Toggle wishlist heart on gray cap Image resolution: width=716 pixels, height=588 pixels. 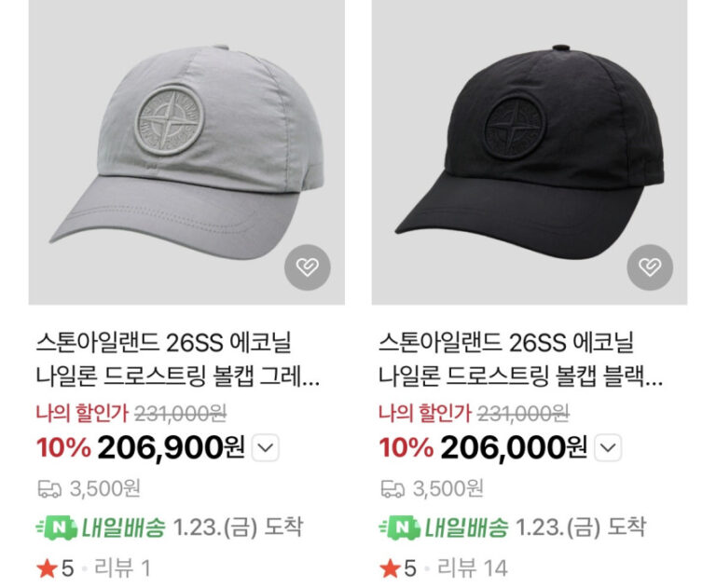(x=308, y=267)
